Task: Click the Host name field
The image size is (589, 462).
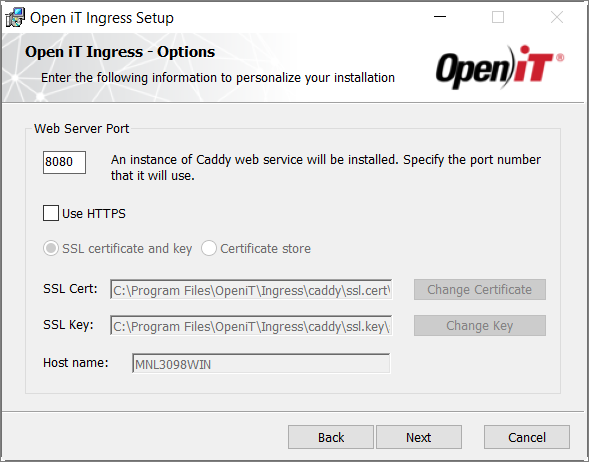Action: pyautogui.click(x=261, y=364)
